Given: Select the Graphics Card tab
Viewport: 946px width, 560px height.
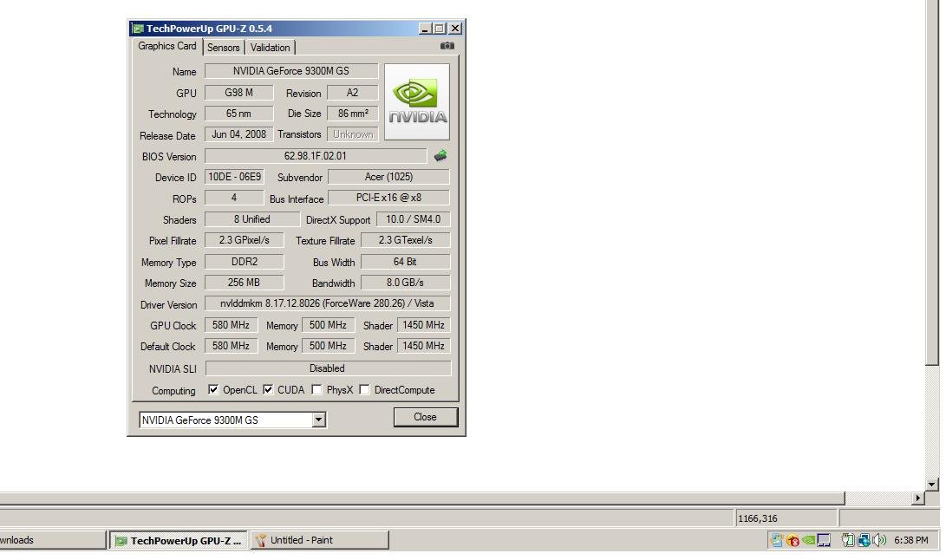Looking at the screenshot, I should (167, 46).
